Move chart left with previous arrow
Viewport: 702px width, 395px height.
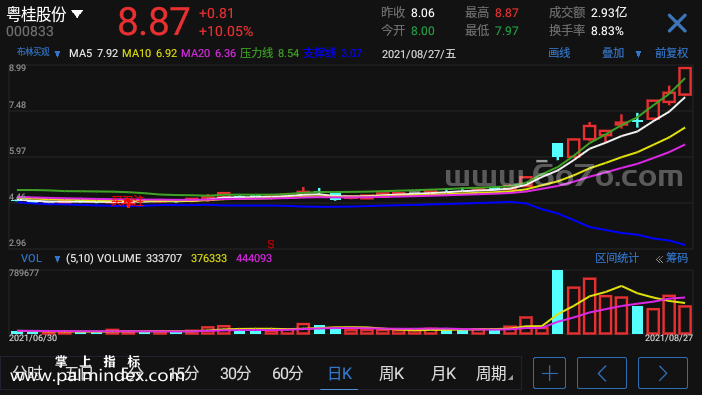point(602,373)
